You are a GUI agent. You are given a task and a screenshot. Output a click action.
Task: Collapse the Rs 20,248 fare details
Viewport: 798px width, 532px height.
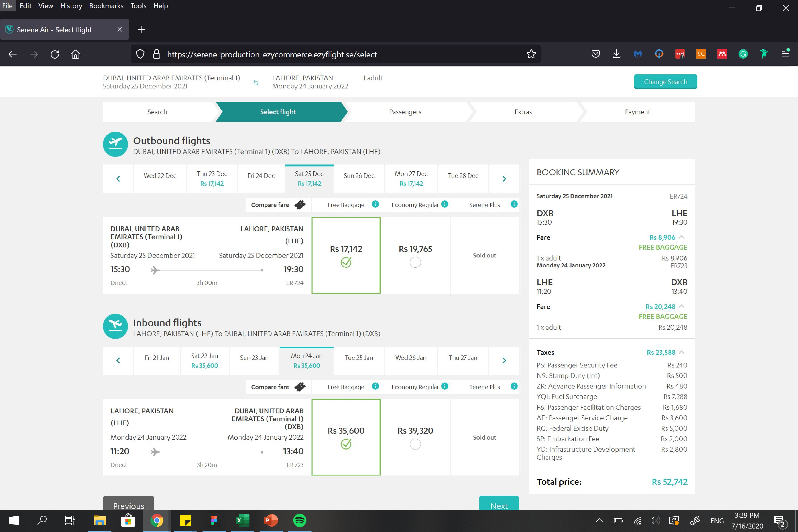click(x=682, y=306)
